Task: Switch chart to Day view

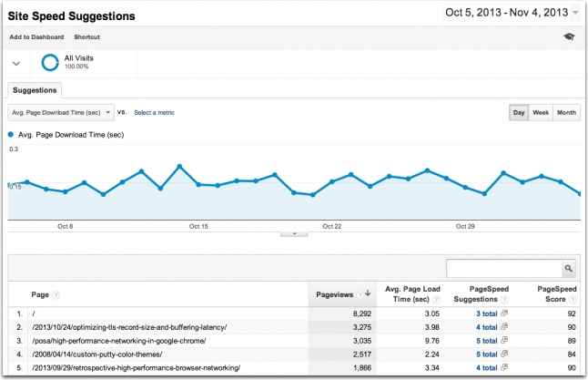Action: click(519, 113)
